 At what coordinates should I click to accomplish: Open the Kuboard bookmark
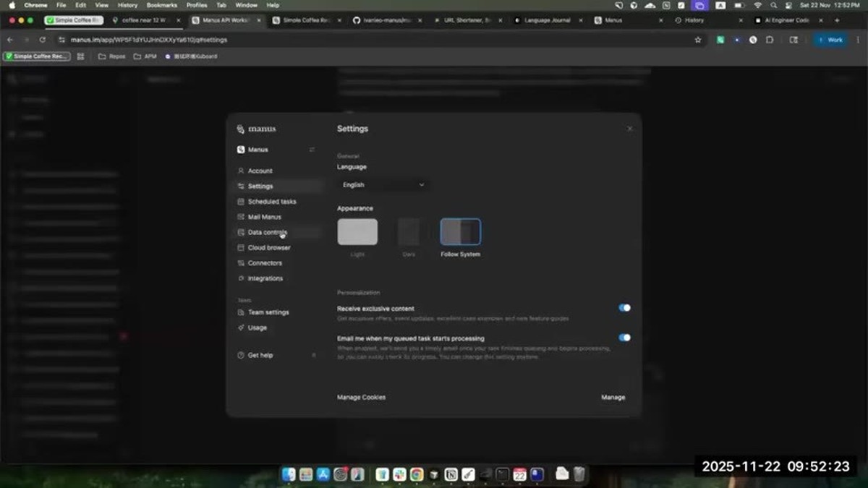[191, 56]
